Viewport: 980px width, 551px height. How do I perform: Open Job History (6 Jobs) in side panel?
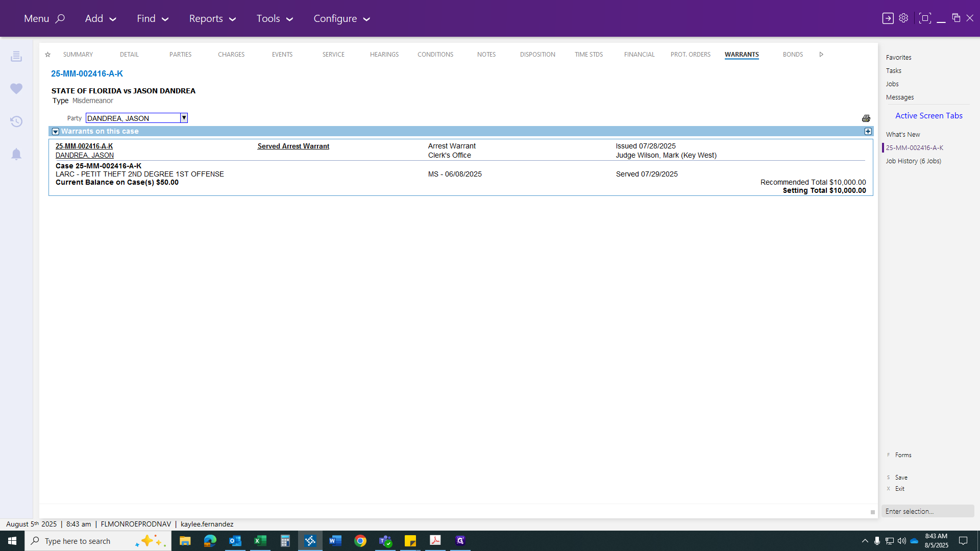913,161
